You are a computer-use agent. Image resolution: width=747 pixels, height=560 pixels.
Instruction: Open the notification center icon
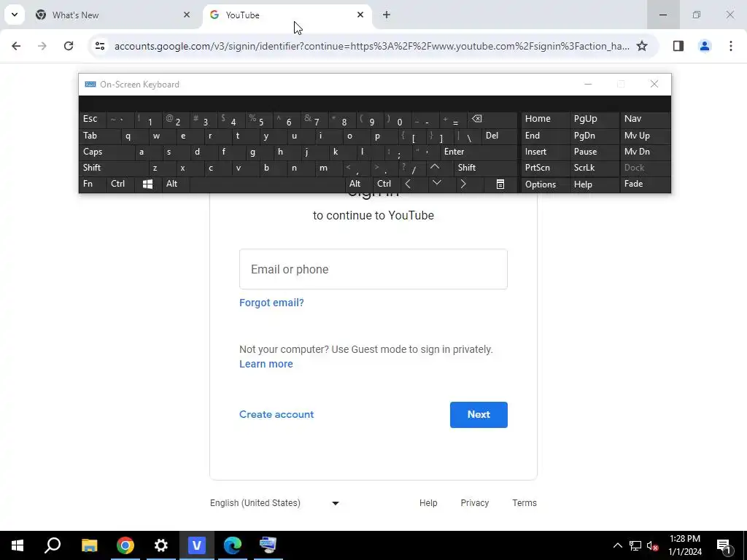(x=724, y=545)
